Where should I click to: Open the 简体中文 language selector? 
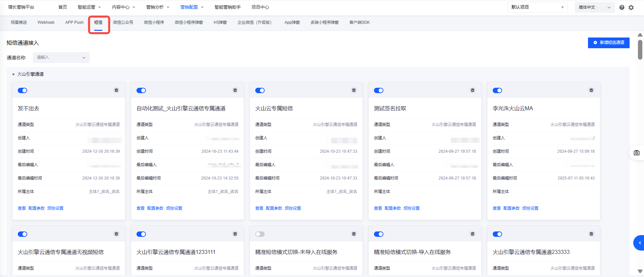click(x=594, y=7)
